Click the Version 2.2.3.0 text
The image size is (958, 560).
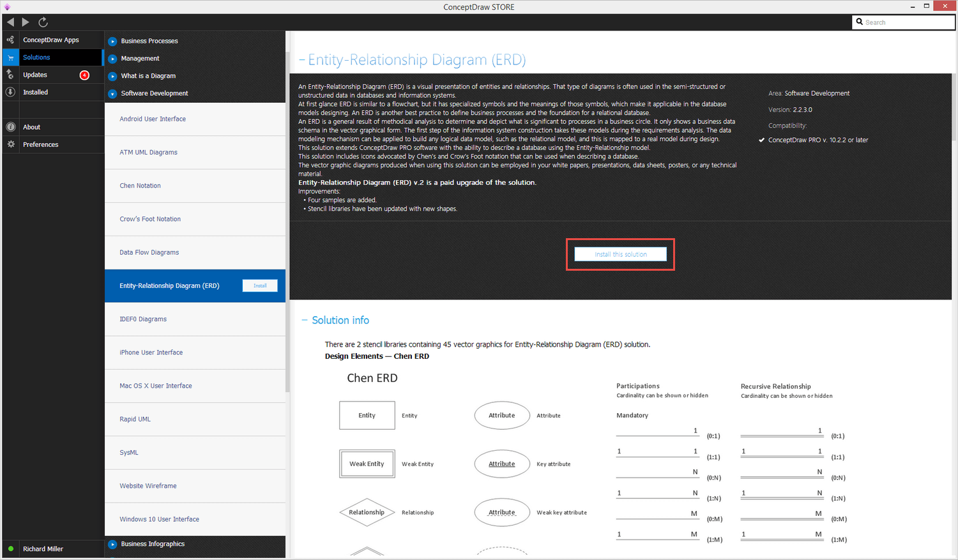click(790, 110)
